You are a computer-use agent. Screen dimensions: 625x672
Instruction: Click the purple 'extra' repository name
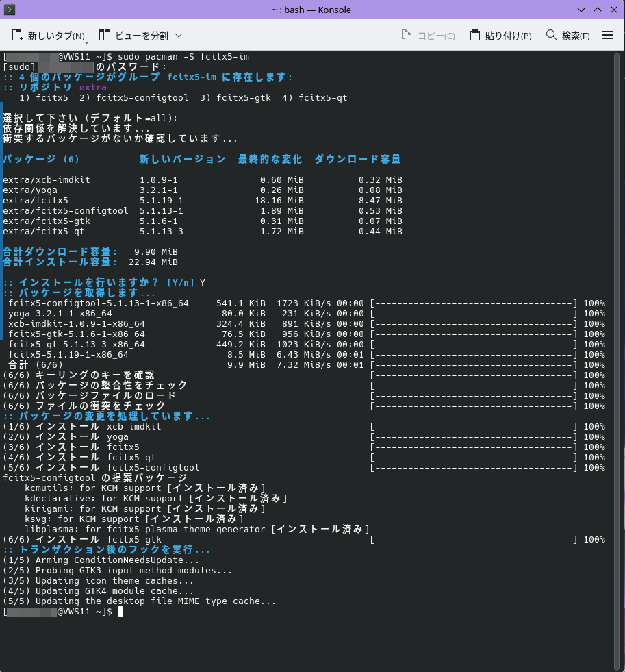point(93,87)
